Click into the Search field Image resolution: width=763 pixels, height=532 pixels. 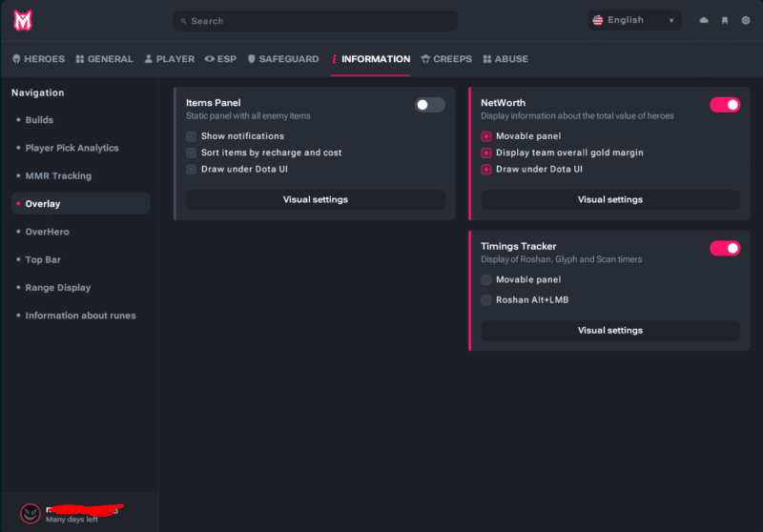click(x=316, y=21)
